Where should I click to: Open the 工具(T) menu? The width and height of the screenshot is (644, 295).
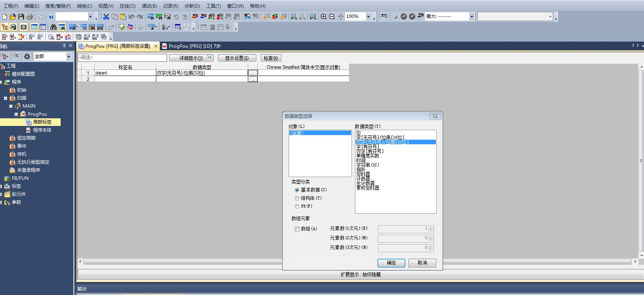pyautogui.click(x=213, y=6)
